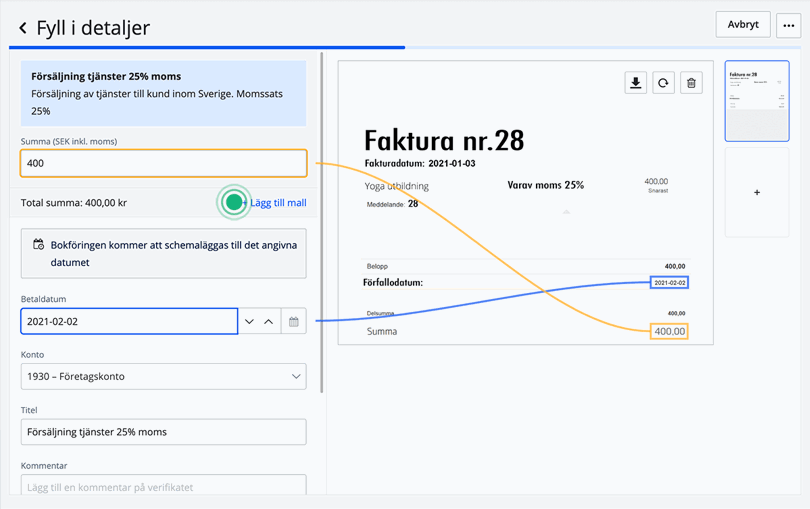Increase Betaldatum with the up chevron
The image size is (810, 509).
268,321
